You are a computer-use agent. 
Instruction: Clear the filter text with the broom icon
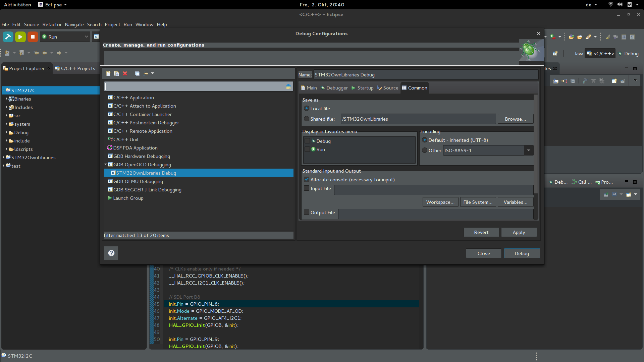tap(288, 86)
